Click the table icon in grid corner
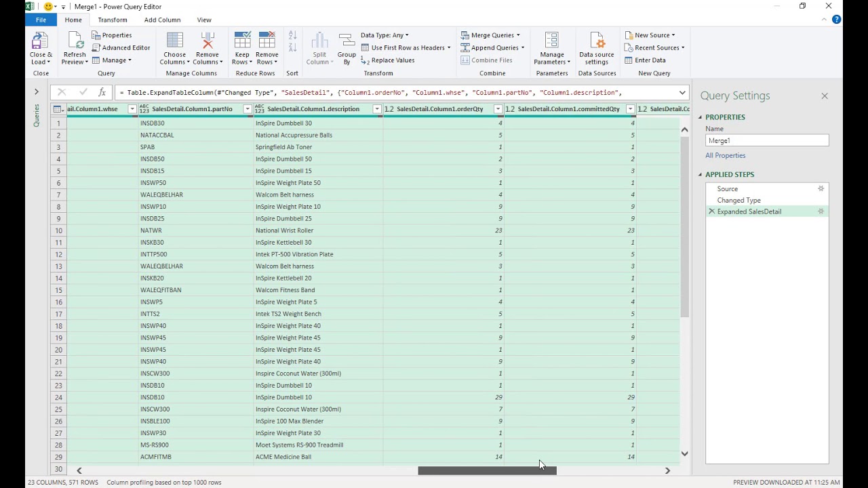The width and height of the screenshot is (868, 488). 58,109
